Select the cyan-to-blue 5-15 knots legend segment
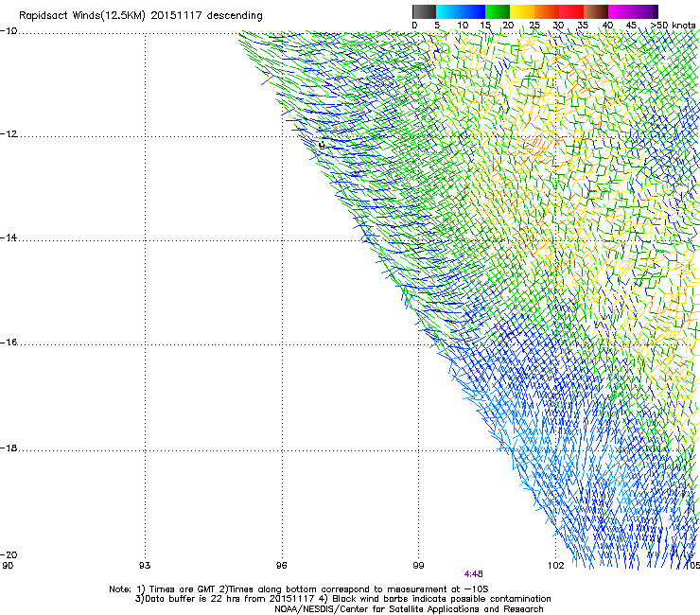 click(461, 11)
